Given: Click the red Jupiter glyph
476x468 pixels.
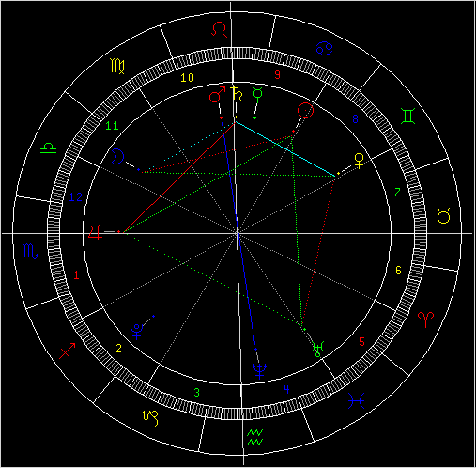Looking at the screenshot, I should tap(96, 232).
